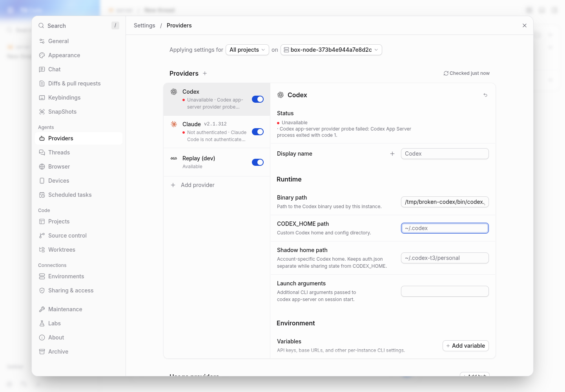Open Labs settings
This screenshot has width=565, height=392.
point(78,323)
